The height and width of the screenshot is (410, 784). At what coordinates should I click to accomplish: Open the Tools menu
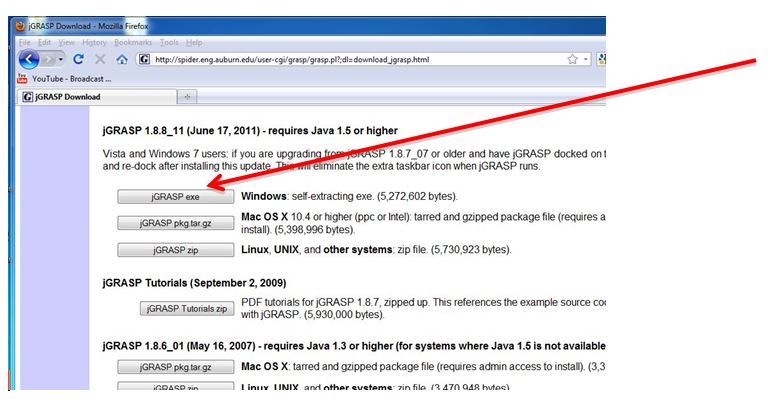(169, 42)
